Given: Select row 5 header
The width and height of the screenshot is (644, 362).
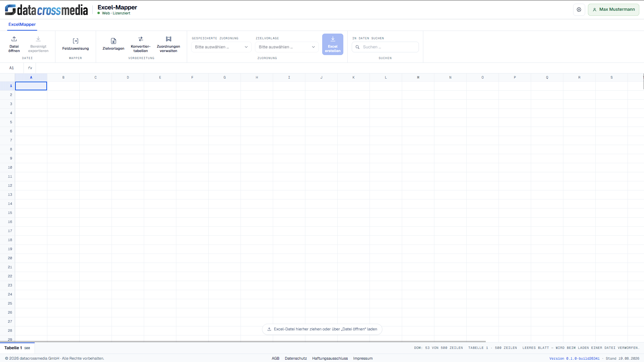Looking at the screenshot, I should tap(7, 122).
